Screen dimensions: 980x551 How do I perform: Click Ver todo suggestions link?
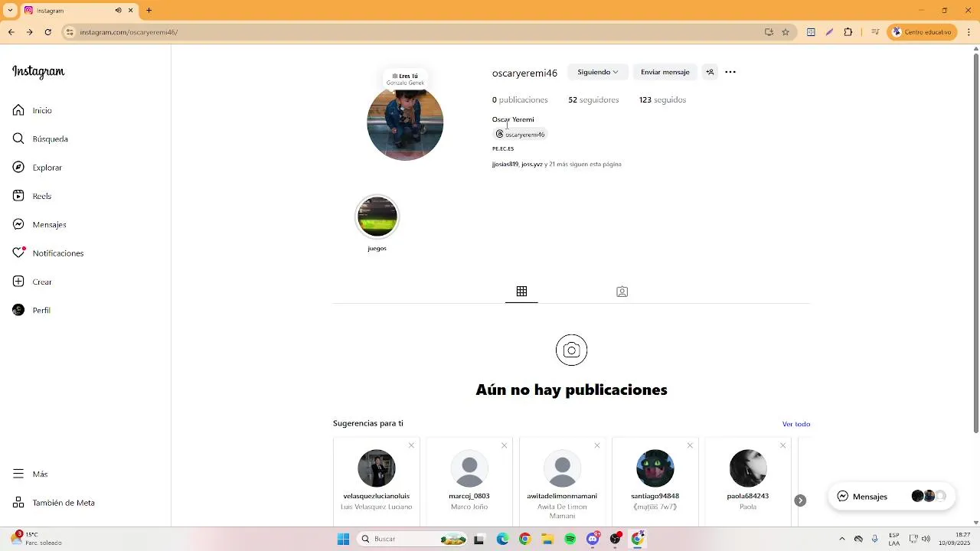click(x=796, y=424)
